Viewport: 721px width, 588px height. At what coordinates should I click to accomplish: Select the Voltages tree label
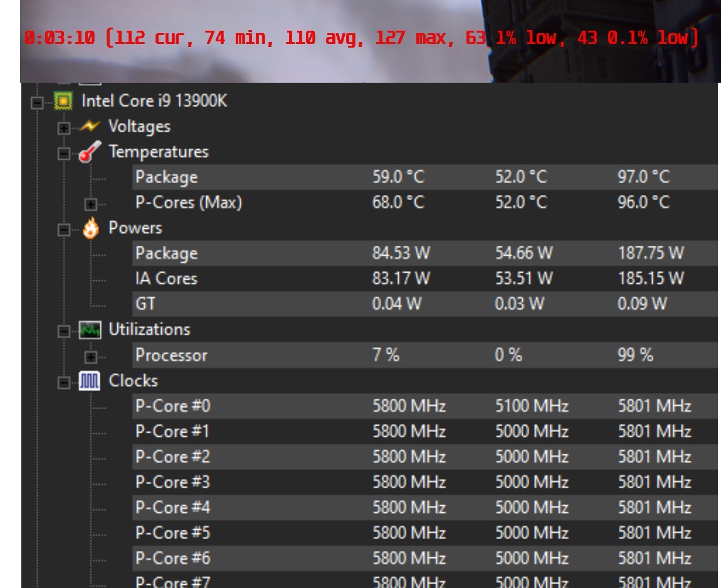point(139,127)
